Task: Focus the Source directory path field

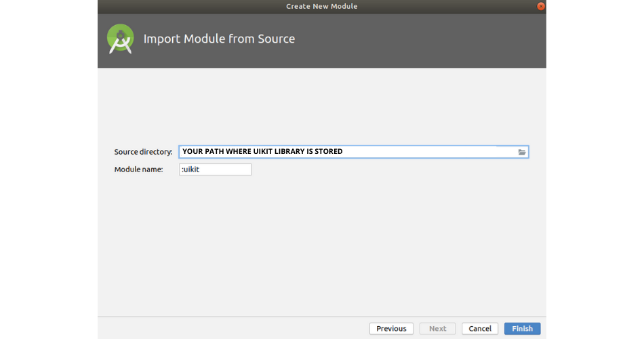Action: click(x=354, y=152)
